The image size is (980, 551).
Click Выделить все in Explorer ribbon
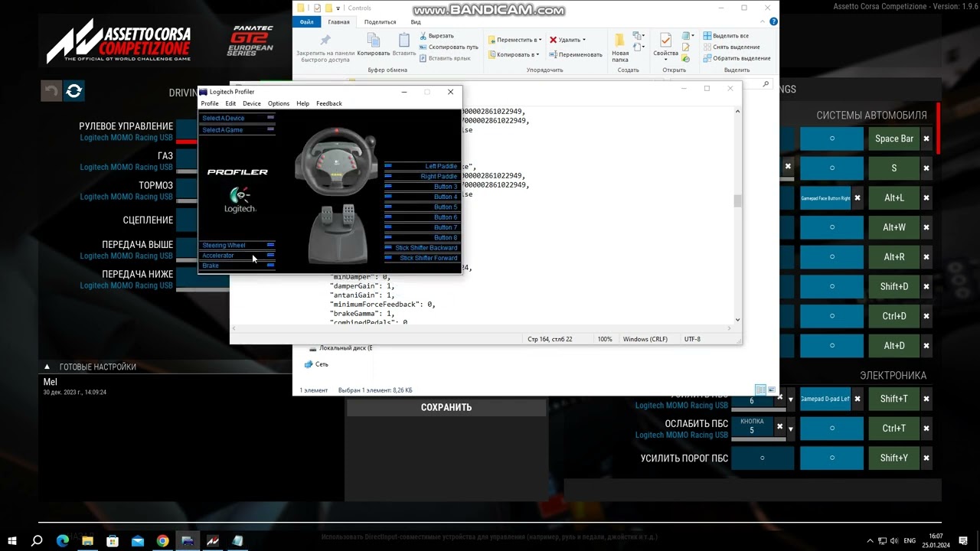725,36
